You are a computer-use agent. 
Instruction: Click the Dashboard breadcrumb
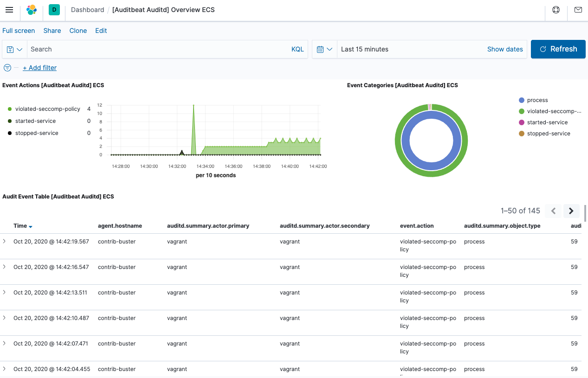(x=87, y=9)
